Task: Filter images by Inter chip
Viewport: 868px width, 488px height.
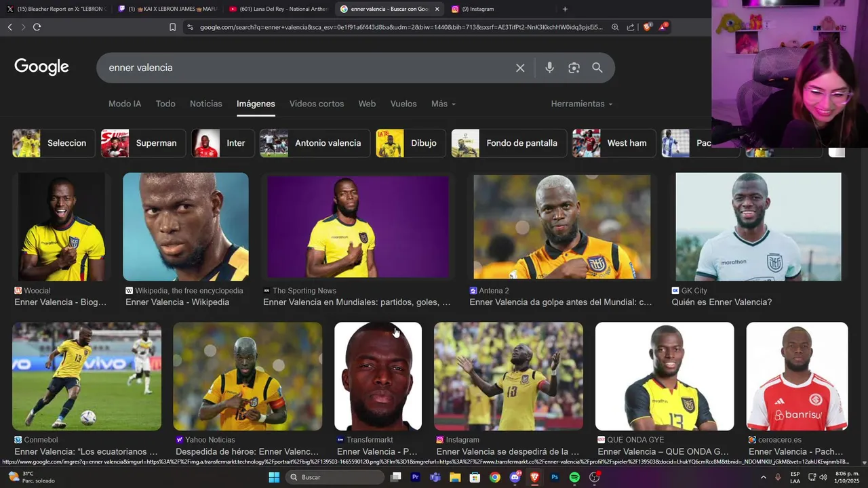Action: tap(222, 143)
